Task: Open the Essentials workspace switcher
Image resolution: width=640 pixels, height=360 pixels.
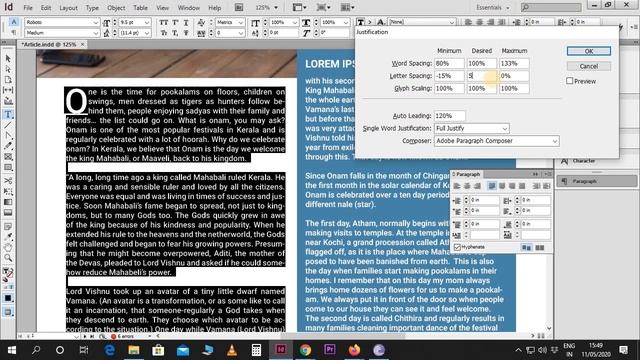Action: point(493,7)
